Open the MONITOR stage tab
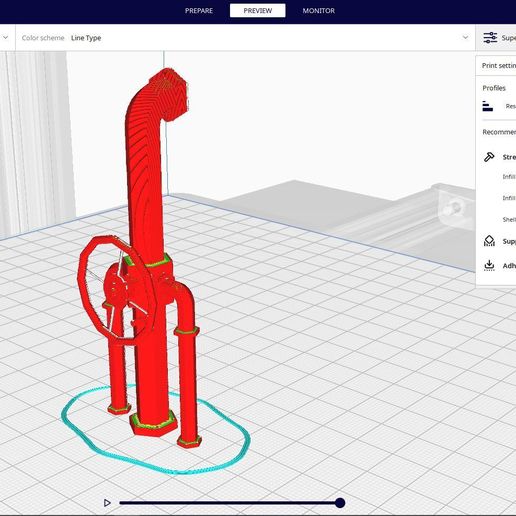Image resolution: width=516 pixels, height=516 pixels. pyautogui.click(x=319, y=11)
